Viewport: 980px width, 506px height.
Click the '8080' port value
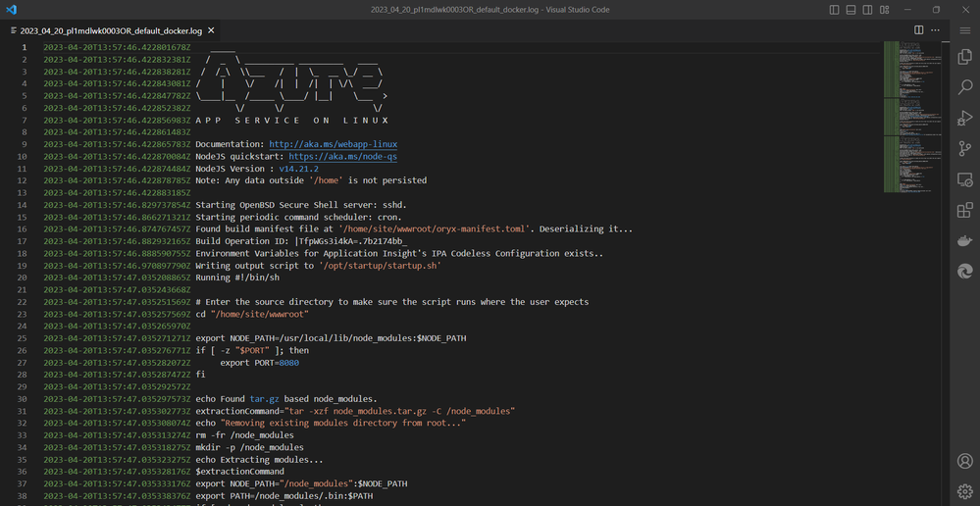coord(288,362)
